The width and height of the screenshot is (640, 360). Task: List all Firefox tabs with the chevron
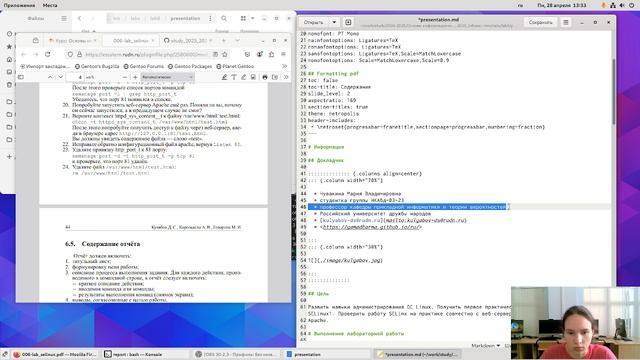point(238,40)
